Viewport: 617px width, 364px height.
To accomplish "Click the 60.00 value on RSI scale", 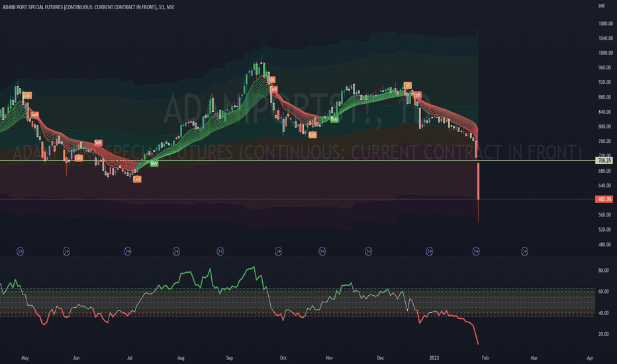I will click(604, 292).
